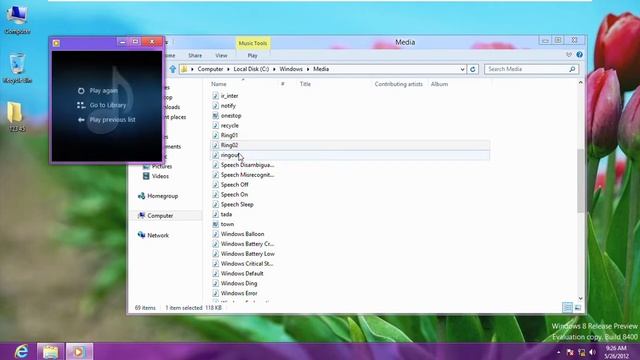Click file list scroll down arrow

tap(580, 298)
